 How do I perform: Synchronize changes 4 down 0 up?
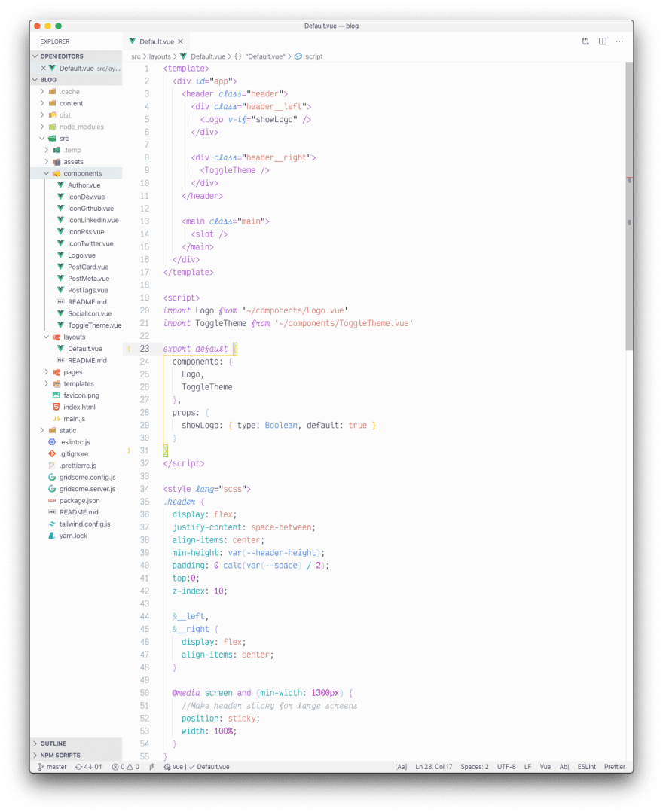89,767
